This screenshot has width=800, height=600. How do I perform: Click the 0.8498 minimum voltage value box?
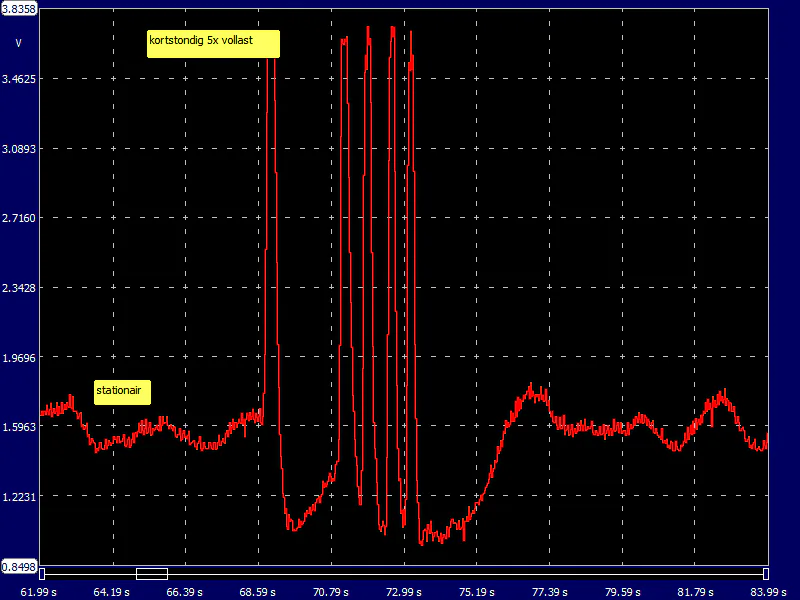(x=19, y=566)
